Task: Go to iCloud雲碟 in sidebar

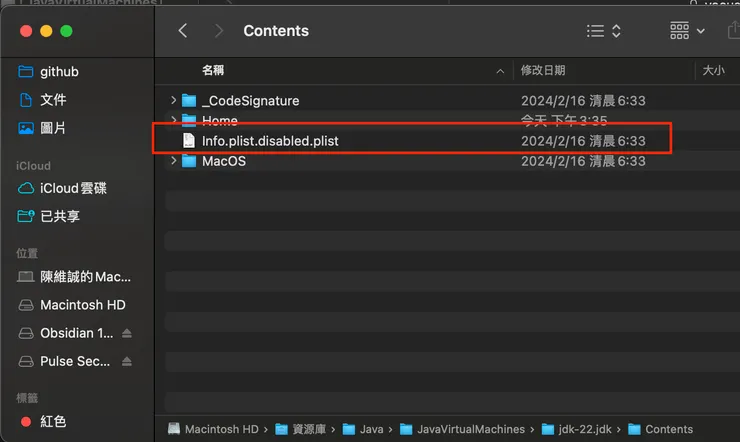Action: point(73,188)
